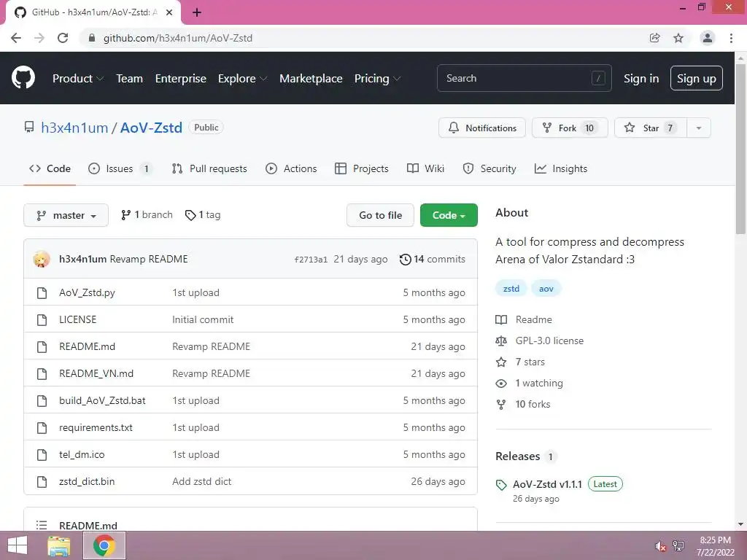Click the file icon beside tel_dm.ico
The width and height of the screenshot is (747, 560).
pos(42,455)
